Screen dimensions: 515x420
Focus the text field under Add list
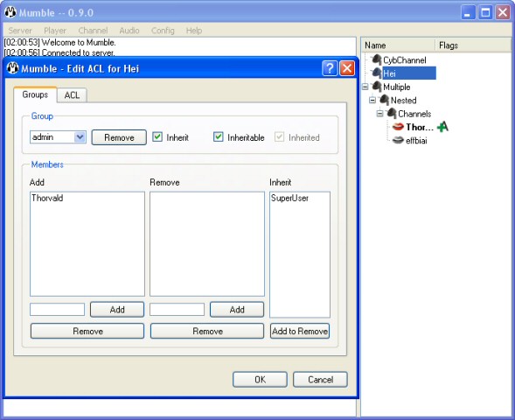pos(57,309)
